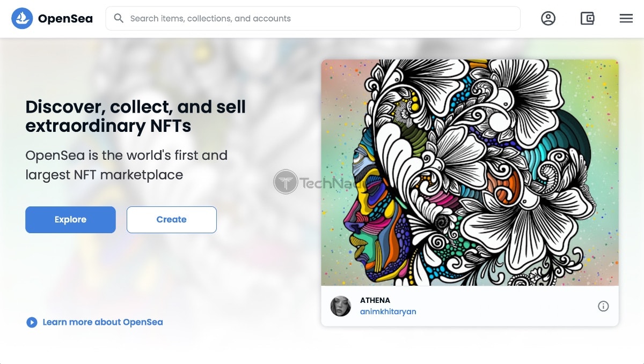
Task: Click the Discover, collect, and sell headline
Action: pos(135,116)
